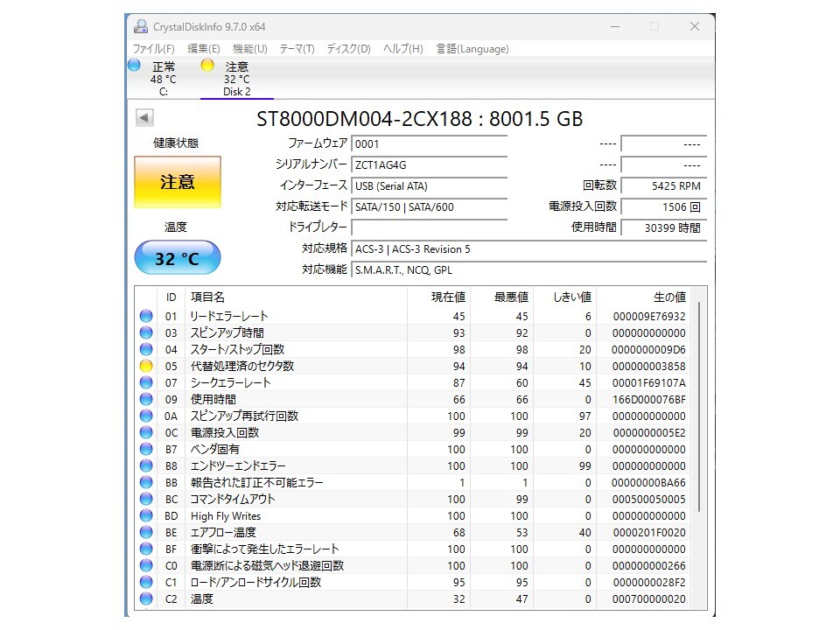
Task: Click the 最悪値 column header
Action: point(502,297)
